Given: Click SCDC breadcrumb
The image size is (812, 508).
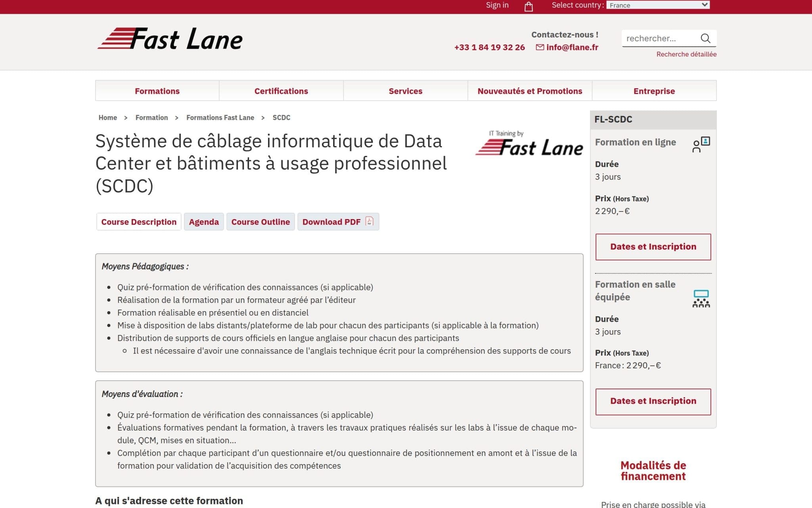Looking at the screenshot, I should pyautogui.click(x=282, y=117).
